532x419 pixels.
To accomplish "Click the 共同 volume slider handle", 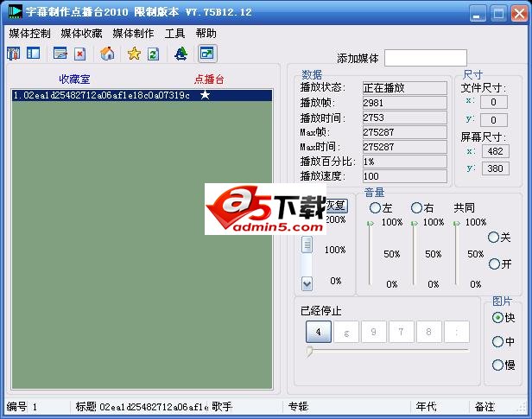I will 457,223.
